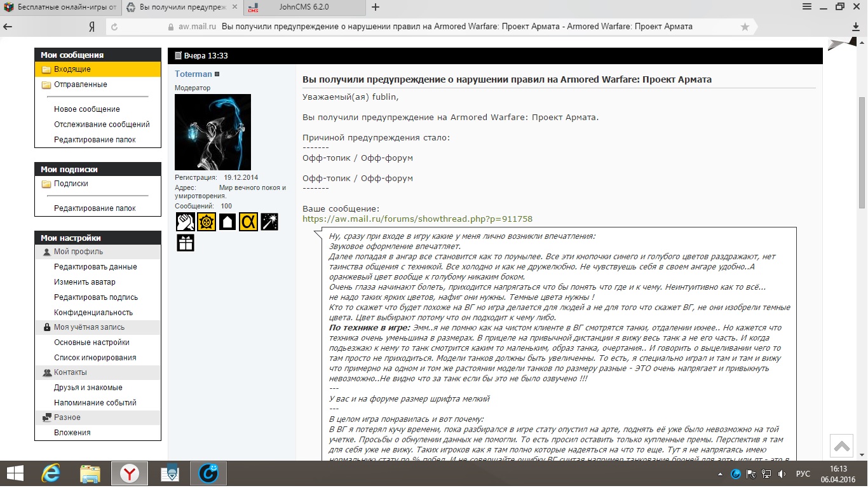
Task: Click the Yandex 'Я' home button
Action: pos(92,27)
